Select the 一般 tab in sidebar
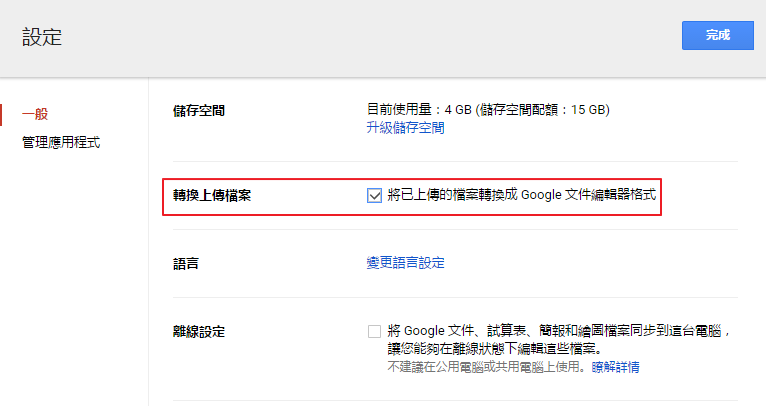The height and width of the screenshot is (409, 766). pyautogui.click(x=36, y=114)
